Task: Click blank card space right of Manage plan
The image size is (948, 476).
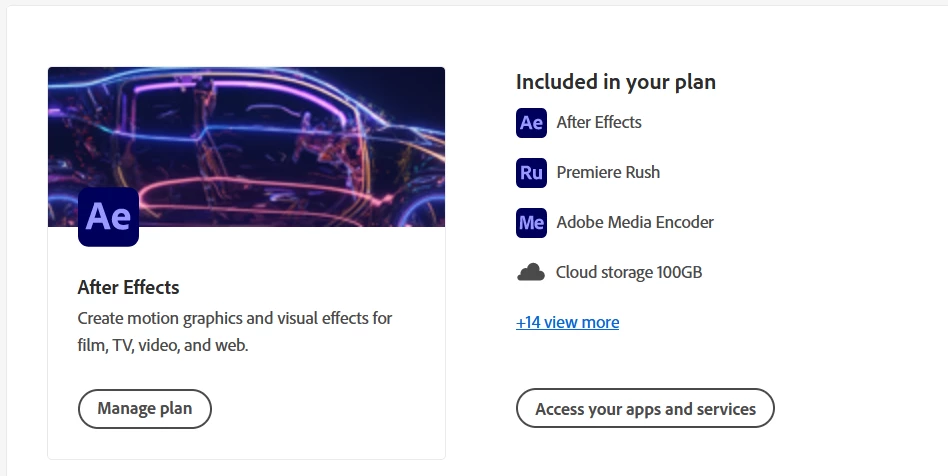Action: point(330,408)
